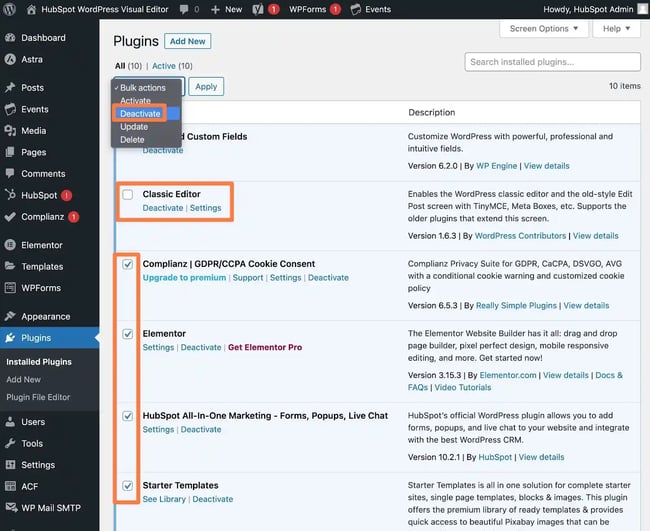Filter by Active plugins link
The image size is (650, 531).
(164, 66)
